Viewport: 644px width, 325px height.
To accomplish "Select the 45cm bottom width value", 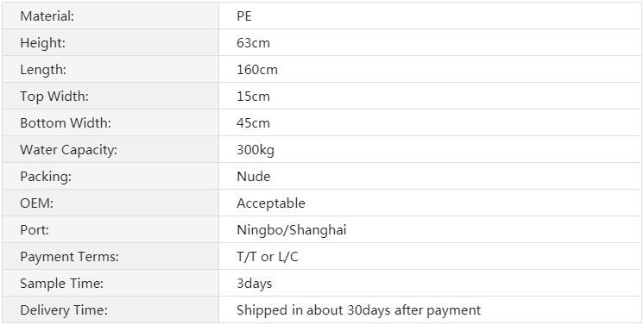I will pyautogui.click(x=253, y=123).
